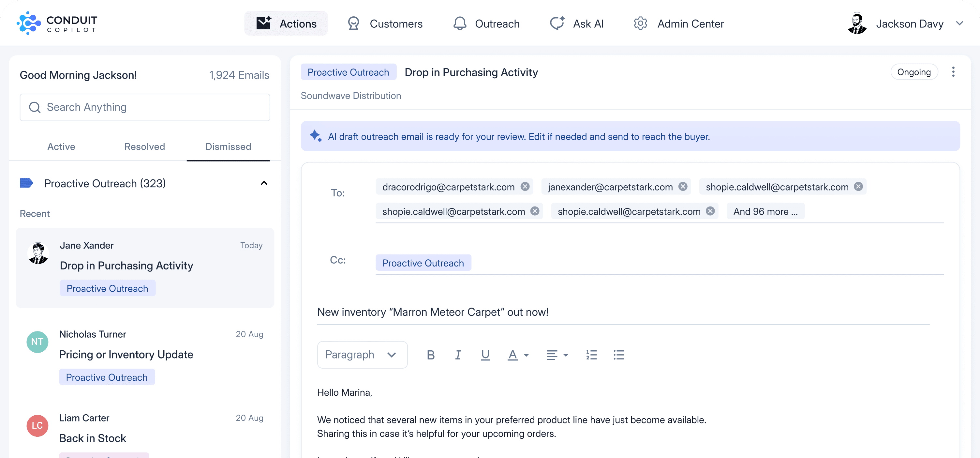
Task: Switch to the Active tab
Action: (61, 146)
